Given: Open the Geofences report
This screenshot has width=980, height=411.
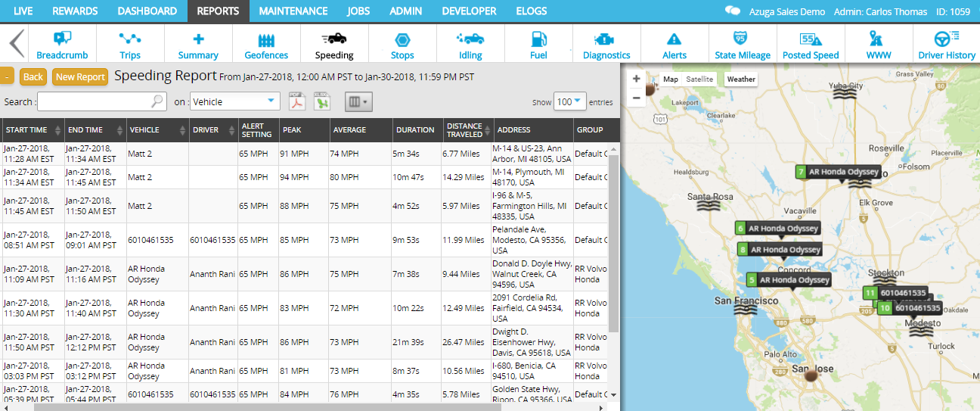Looking at the screenshot, I should coord(266,45).
